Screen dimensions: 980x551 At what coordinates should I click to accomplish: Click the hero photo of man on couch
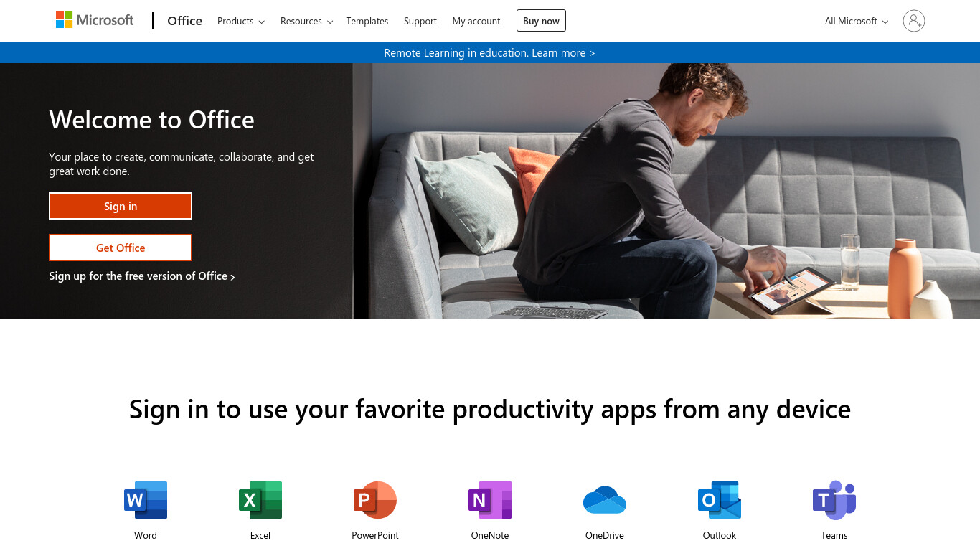click(666, 191)
